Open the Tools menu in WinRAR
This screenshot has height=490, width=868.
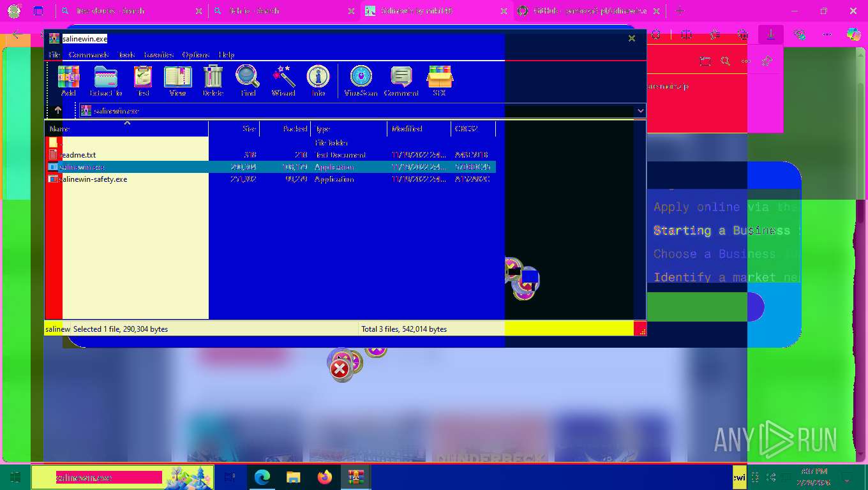click(x=126, y=55)
